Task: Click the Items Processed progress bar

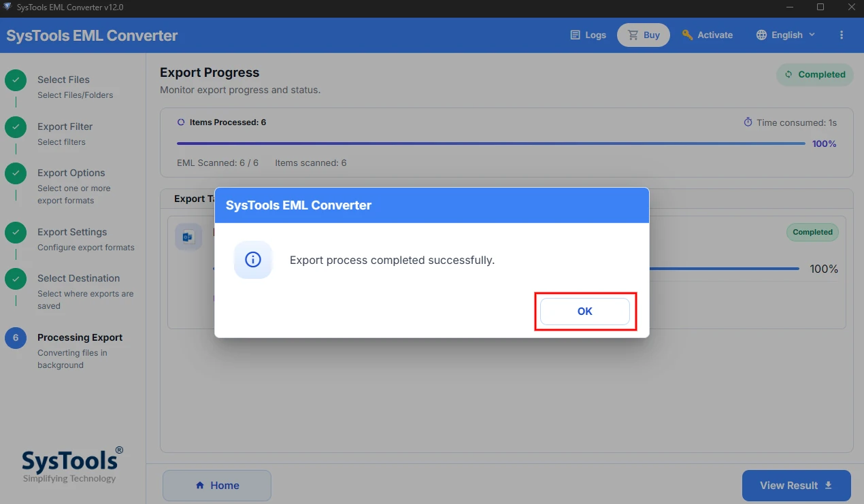Action: tap(491, 144)
